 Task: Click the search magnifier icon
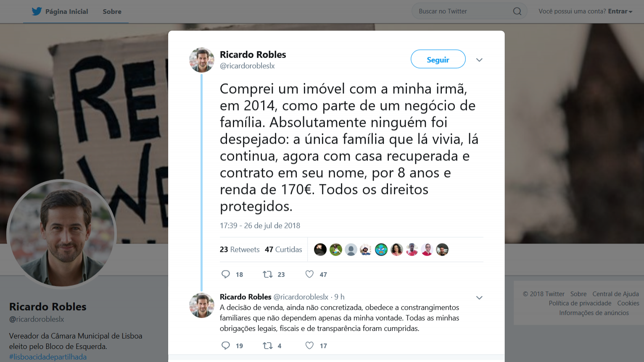coord(517,11)
